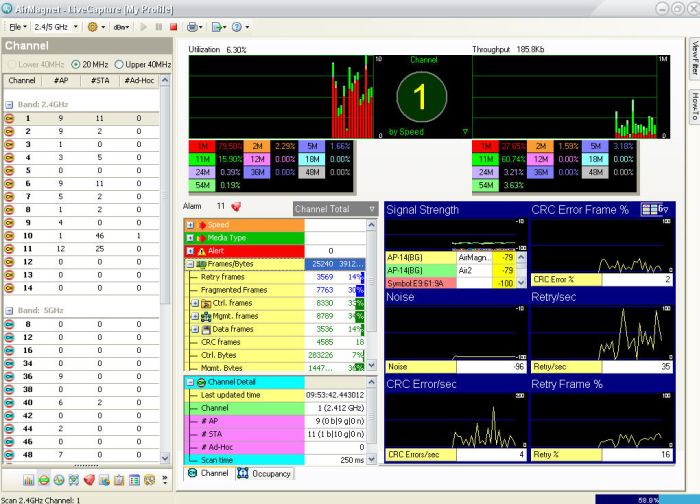The width and height of the screenshot is (700, 504).
Task: Click the Alert warning triangle icon
Action: click(x=201, y=251)
